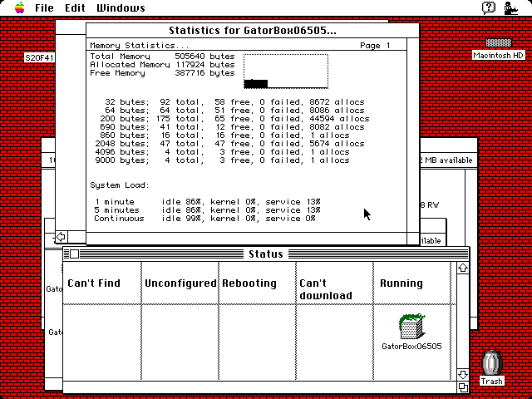Click the memory usage bar graph
The height and width of the screenshot is (399, 532).
286,71
